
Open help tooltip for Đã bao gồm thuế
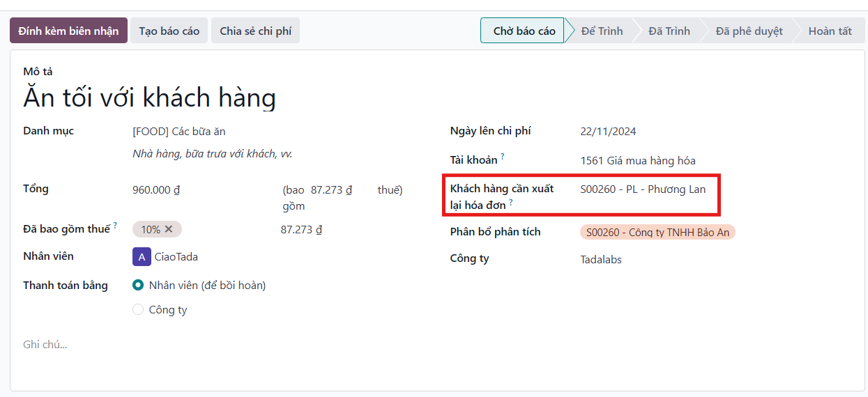(115, 226)
